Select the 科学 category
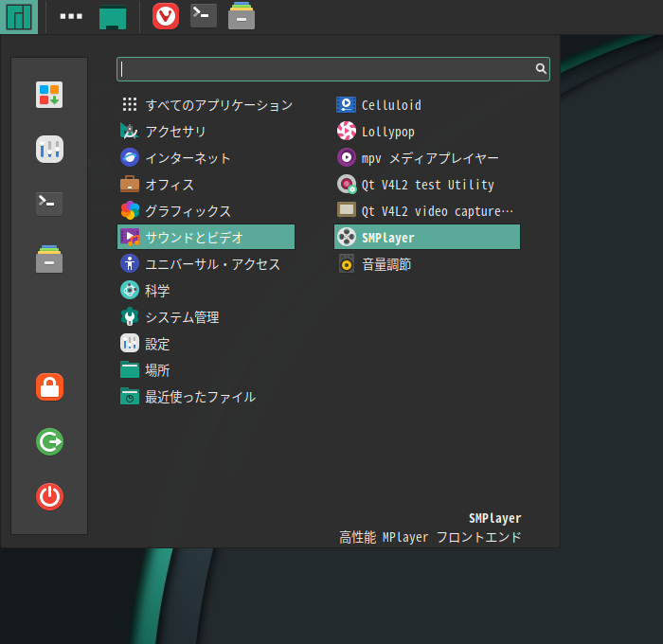This screenshot has width=663, height=644. point(206,291)
